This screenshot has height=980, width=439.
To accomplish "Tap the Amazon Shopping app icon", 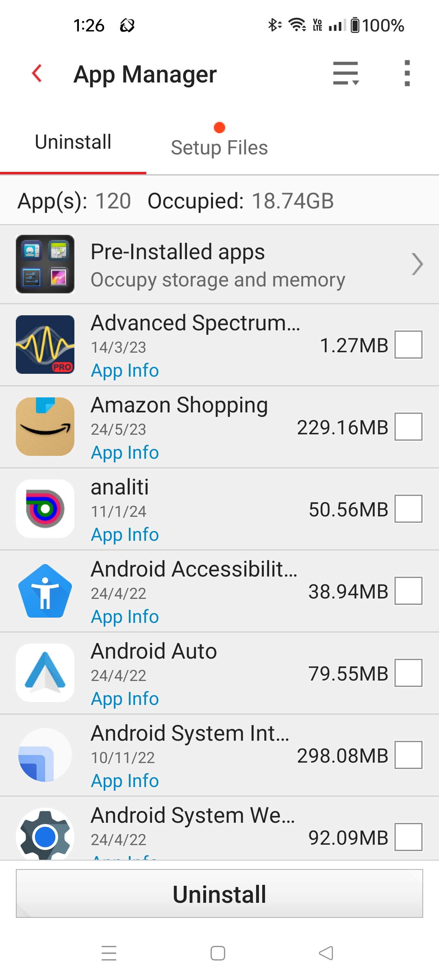I will tap(45, 427).
